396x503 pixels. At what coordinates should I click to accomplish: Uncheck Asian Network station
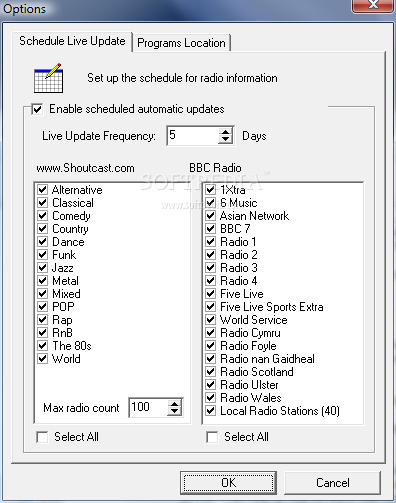coord(210,216)
